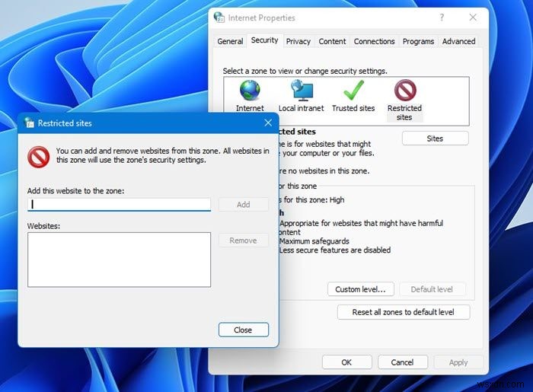
Task: Open the Programs tab
Action: [x=418, y=41]
